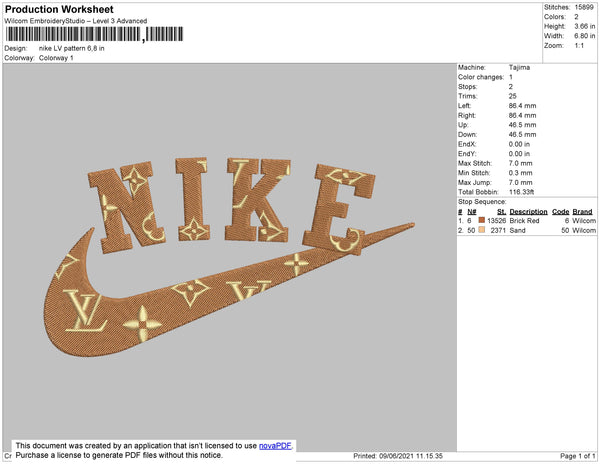Click the Width value 6.80 in
This screenshot has width=600, height=464.
[x=584, y=36]
